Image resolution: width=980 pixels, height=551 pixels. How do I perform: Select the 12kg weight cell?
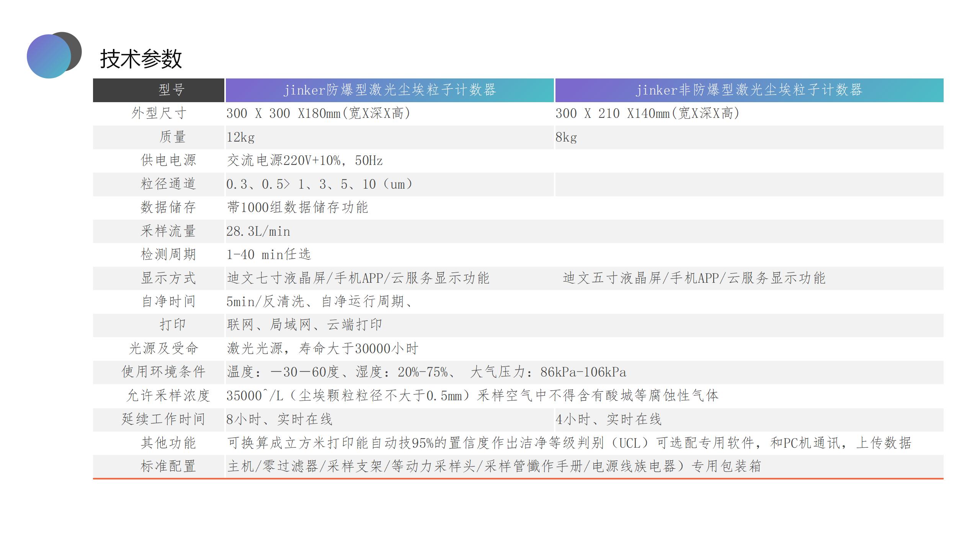pos(240,137)
